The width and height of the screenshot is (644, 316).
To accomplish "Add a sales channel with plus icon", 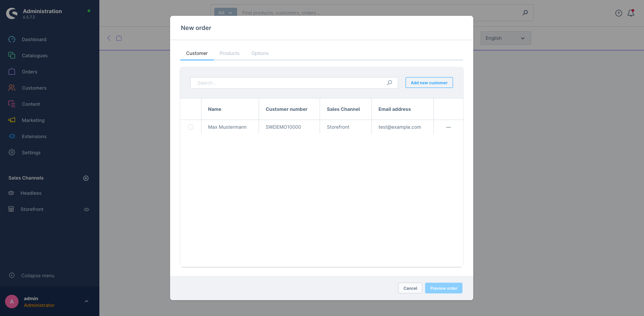I will 86,178.
